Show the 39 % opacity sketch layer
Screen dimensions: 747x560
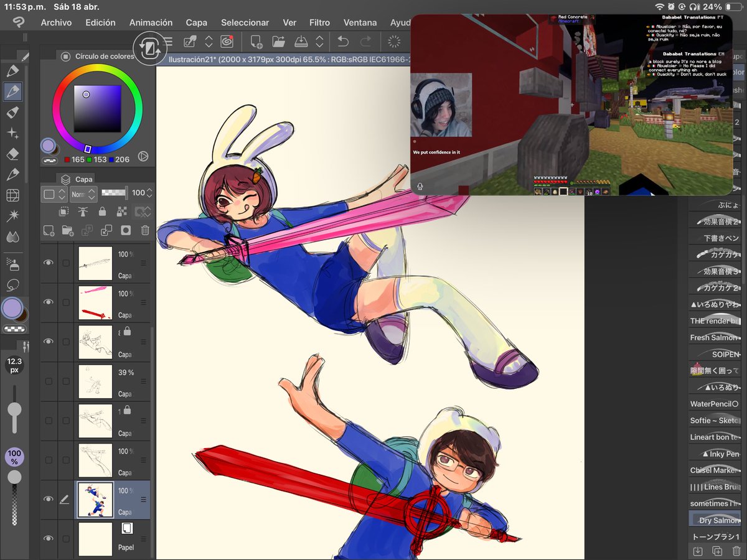tap(49, 381)
